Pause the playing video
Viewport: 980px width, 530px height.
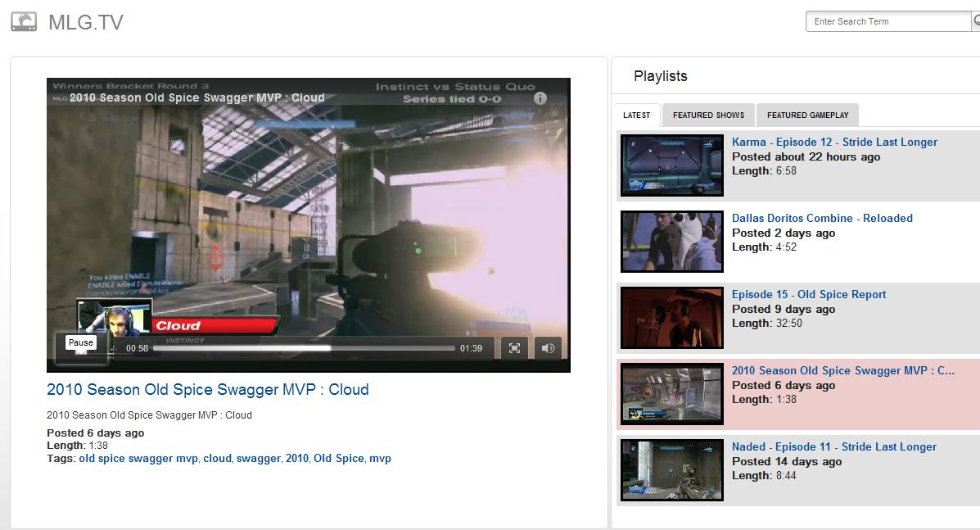point(81,348)
